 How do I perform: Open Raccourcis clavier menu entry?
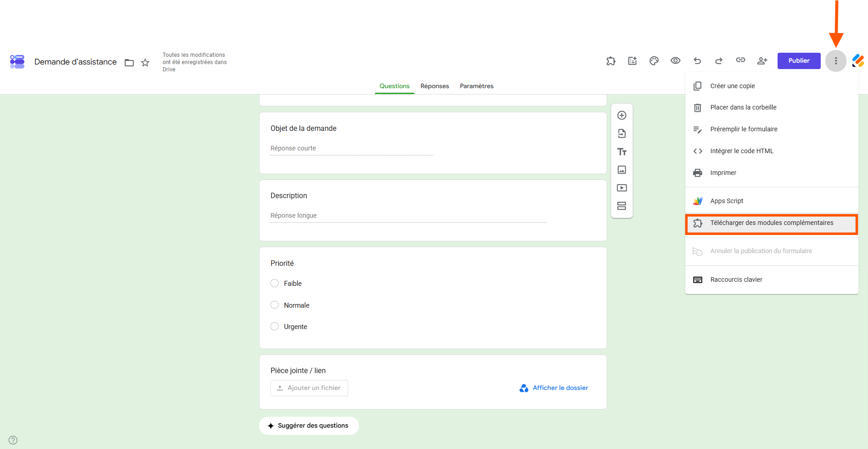tap(772, 280)
